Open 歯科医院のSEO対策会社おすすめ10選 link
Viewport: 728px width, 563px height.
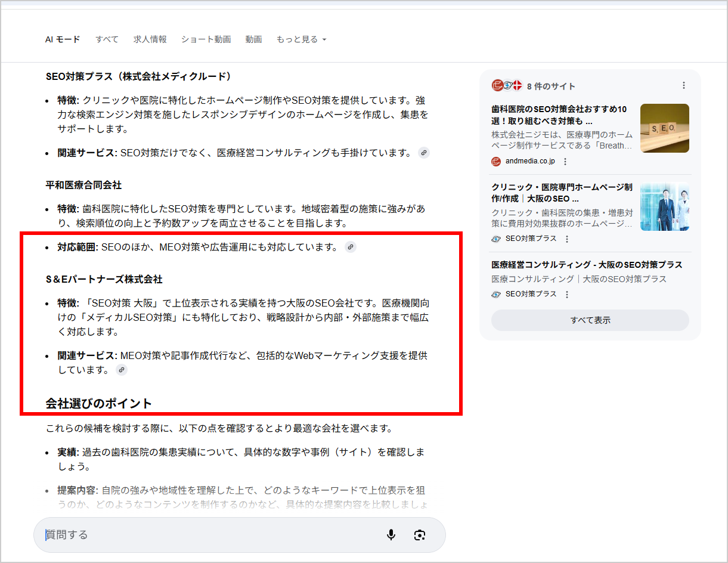pyautogui.click(x=559, y=115)
